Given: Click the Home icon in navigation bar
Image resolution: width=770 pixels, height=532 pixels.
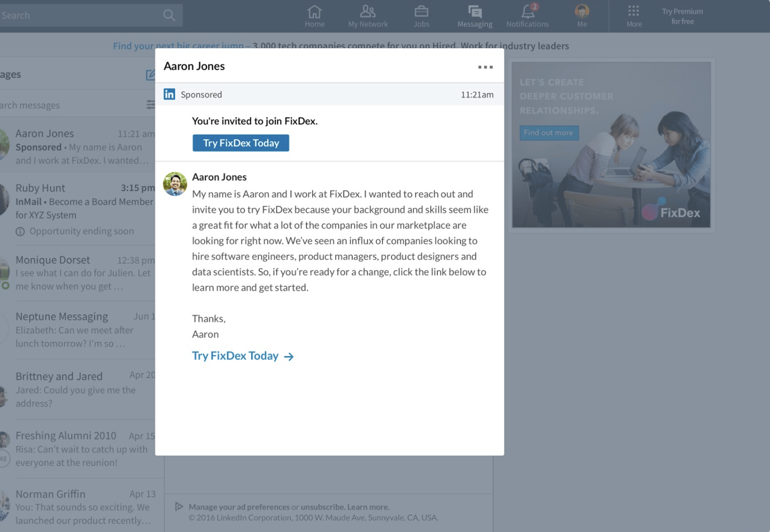Looking at the screenshot, I should coord(314,16).
